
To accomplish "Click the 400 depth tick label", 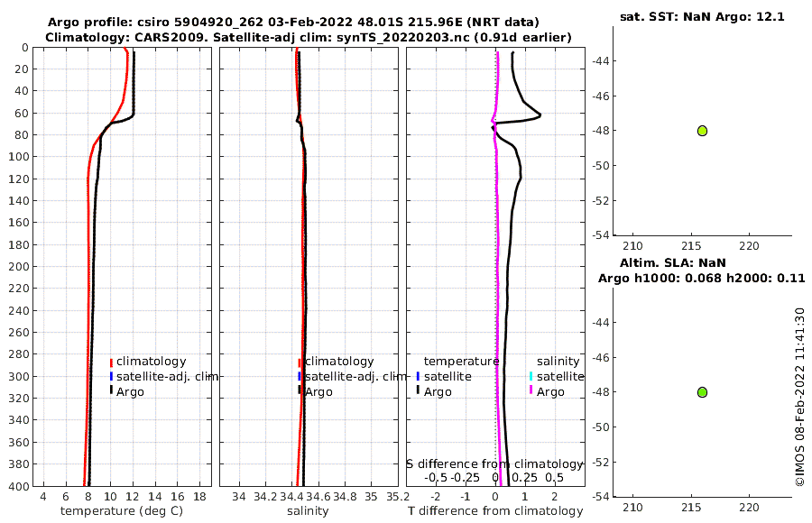I will click(19, 486).
